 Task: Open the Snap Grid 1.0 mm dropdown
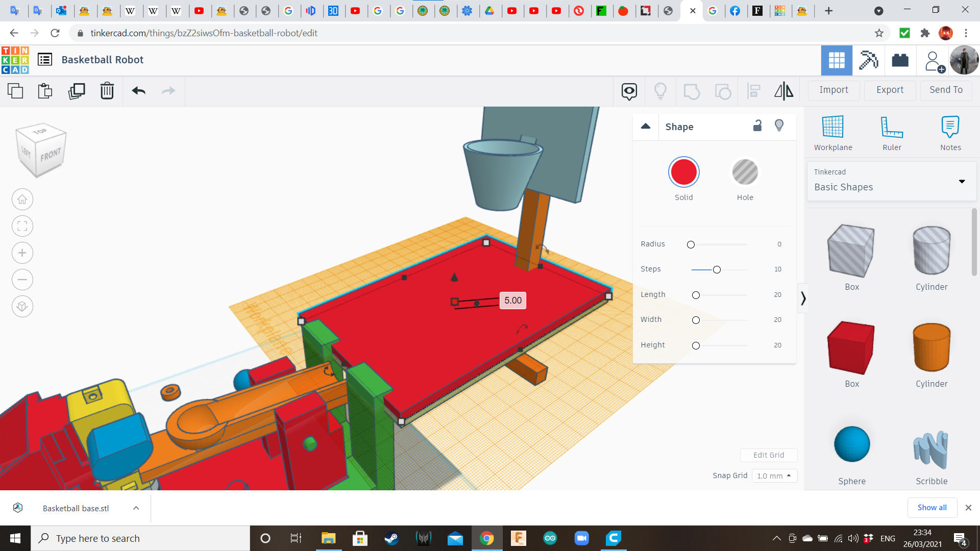pyautogui.click(x=774, y=475)
